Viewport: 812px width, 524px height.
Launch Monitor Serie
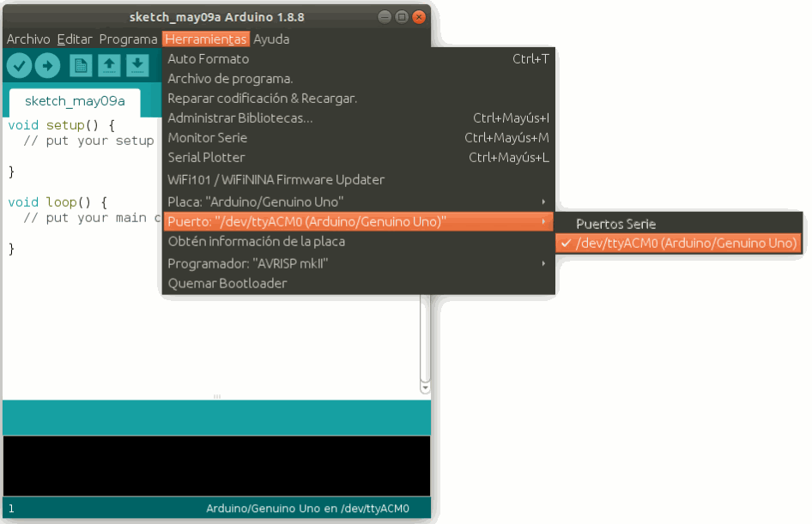pos(358,137)
